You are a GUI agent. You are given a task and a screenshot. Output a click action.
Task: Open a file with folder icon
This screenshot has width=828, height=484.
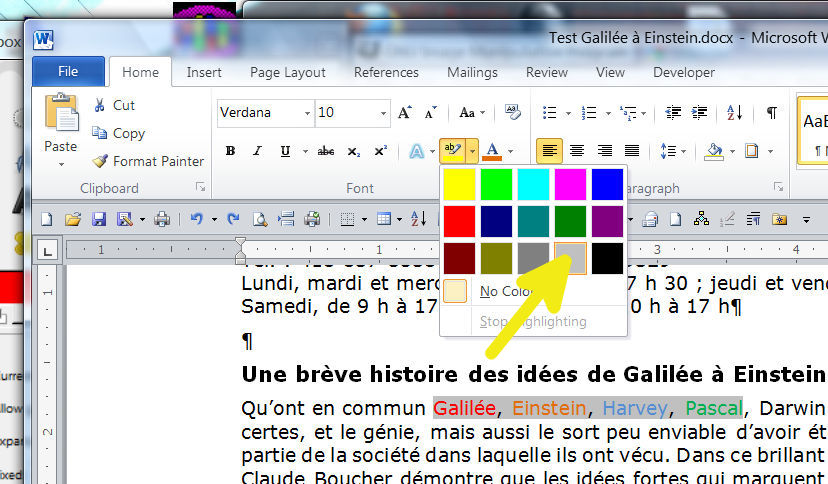[x=73, y=219]
